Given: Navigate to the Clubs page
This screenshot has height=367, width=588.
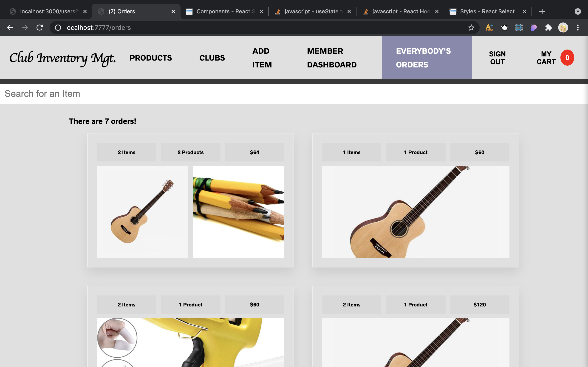Looking at the screenshot, I should click(x=212, y=58).
